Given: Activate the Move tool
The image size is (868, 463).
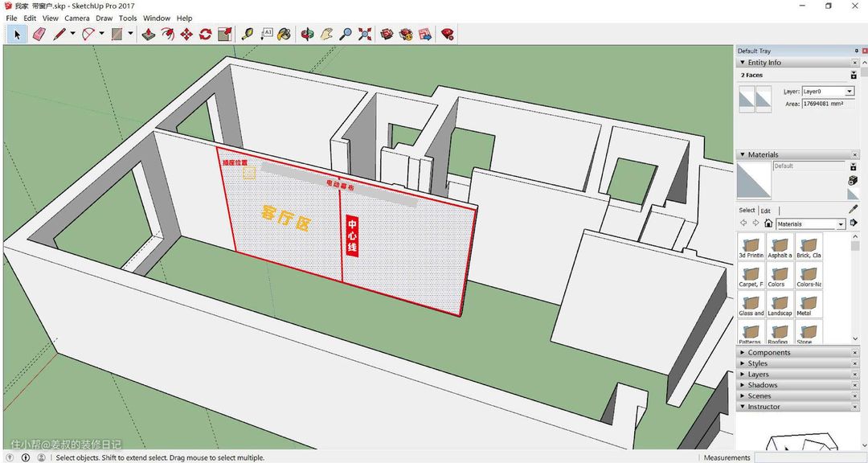Looking at the screenshot, I should (186, 34).
